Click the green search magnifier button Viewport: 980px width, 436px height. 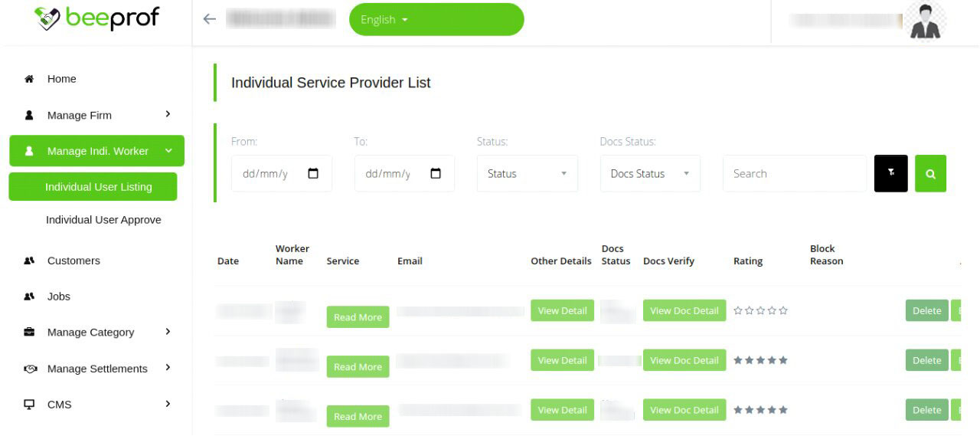(x=930, y=174)
